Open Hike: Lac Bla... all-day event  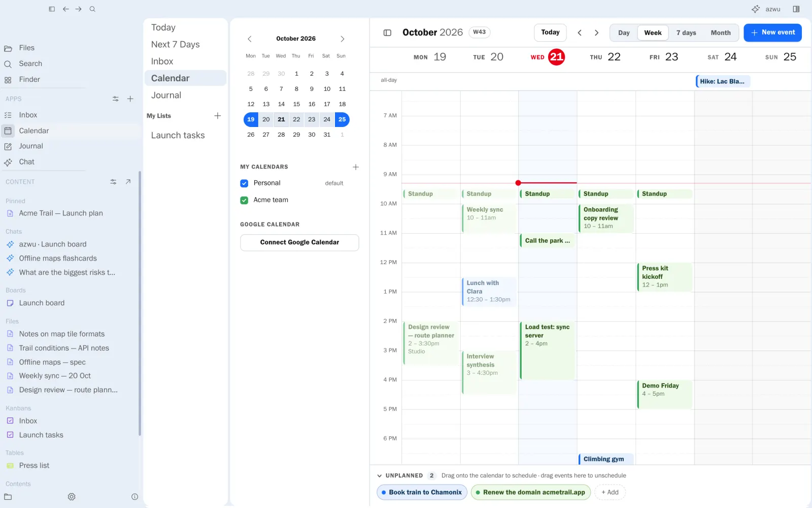(723, 81)
